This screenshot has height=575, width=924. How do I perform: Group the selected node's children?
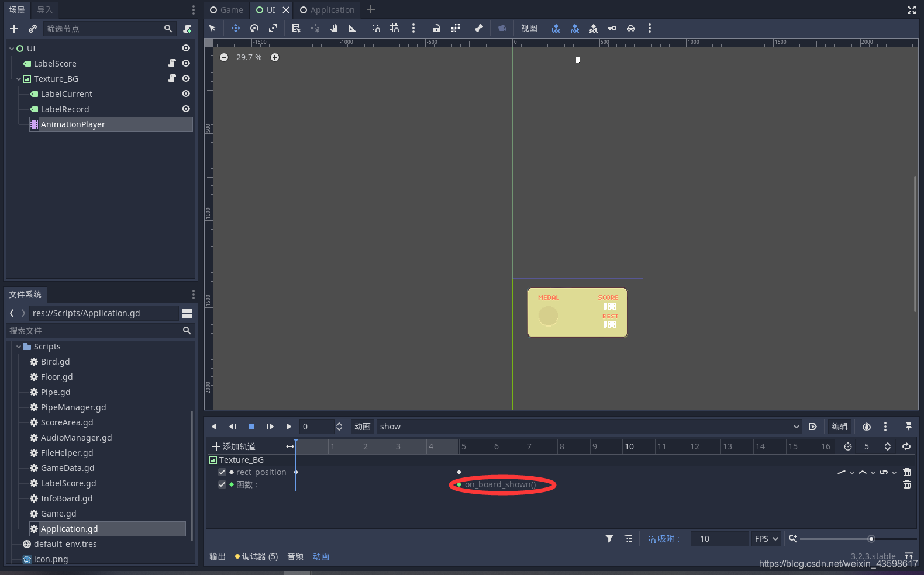coord(456,28)
